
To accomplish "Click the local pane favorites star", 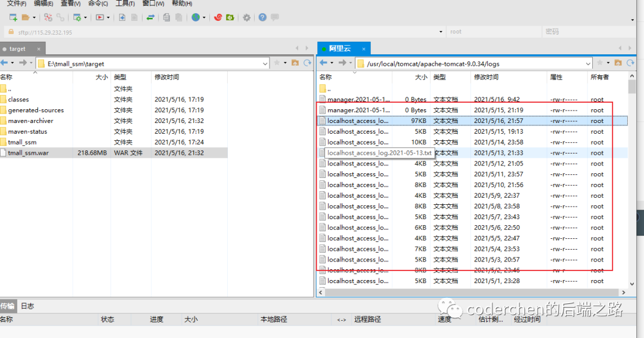I will (x=277, y=63).
